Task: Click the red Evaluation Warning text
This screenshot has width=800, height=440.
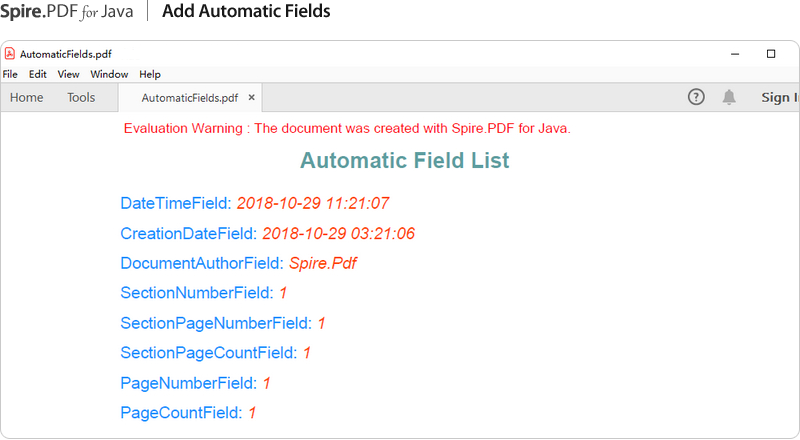Action: [347, 128]
